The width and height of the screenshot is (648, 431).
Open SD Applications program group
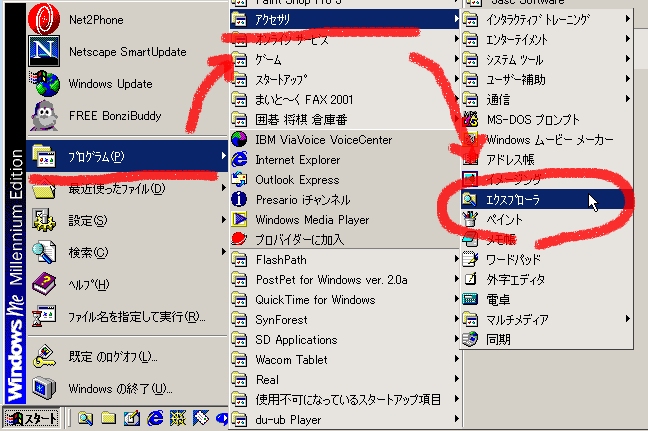[x=344, y=339]
